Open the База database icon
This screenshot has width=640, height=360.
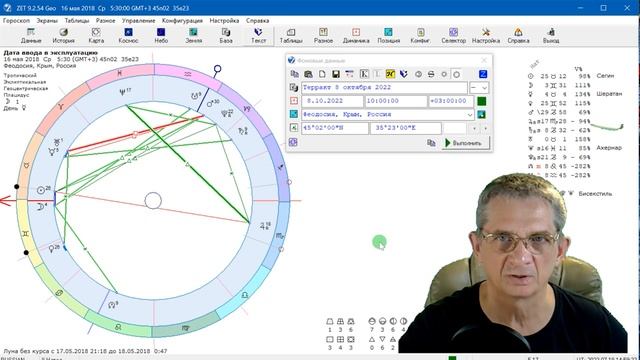point(226,36)
